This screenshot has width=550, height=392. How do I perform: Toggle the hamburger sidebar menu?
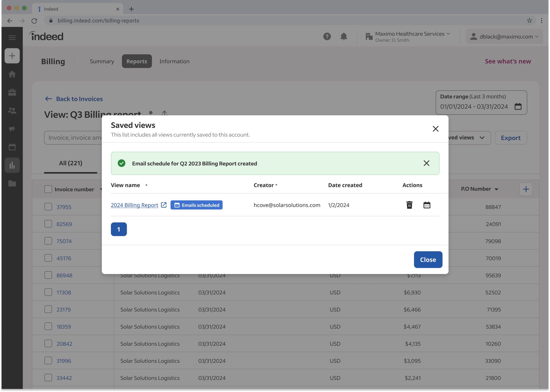[x=12, y=37]
